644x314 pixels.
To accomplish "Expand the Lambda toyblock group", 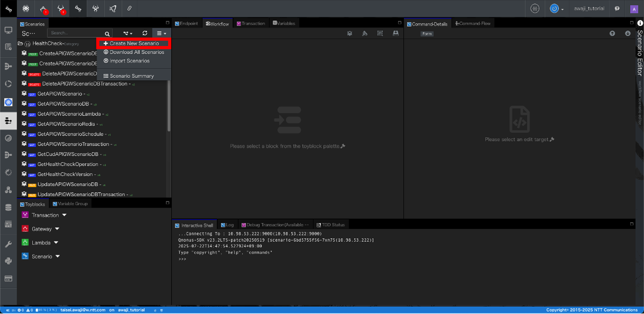I will pos(56,243).
